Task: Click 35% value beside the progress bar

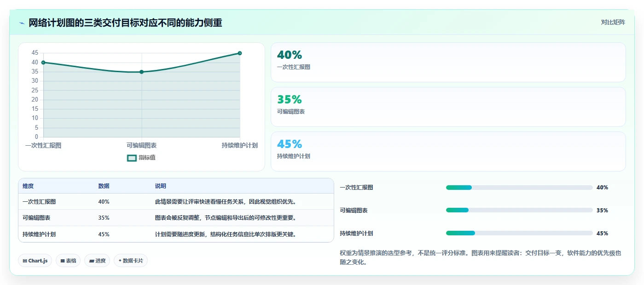Action: point(602,211)
